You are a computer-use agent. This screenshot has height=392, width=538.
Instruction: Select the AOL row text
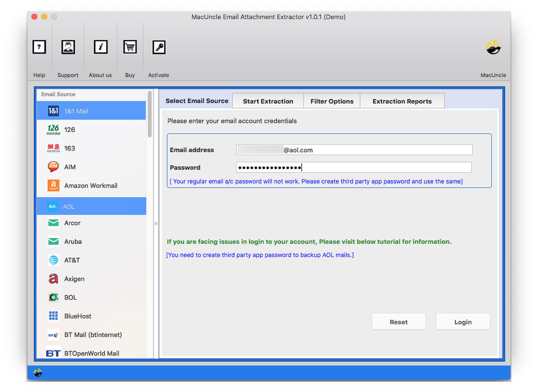point(69,207)
